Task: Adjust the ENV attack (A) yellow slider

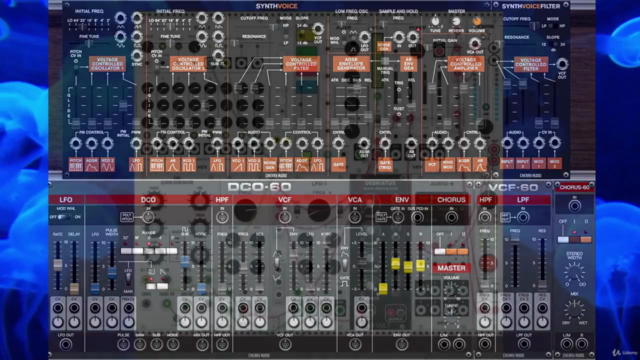Action: [x=383, y=289]
